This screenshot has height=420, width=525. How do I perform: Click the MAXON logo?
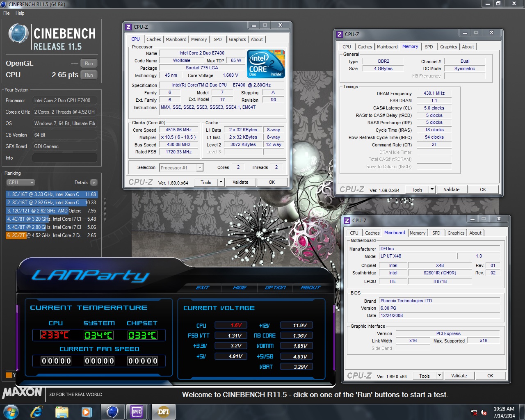click(x=22, y=393)
